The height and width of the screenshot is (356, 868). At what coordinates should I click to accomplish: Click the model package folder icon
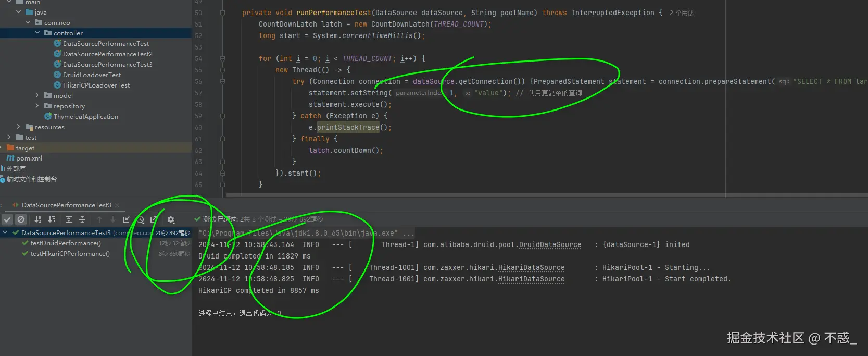(x=48, y=95)
